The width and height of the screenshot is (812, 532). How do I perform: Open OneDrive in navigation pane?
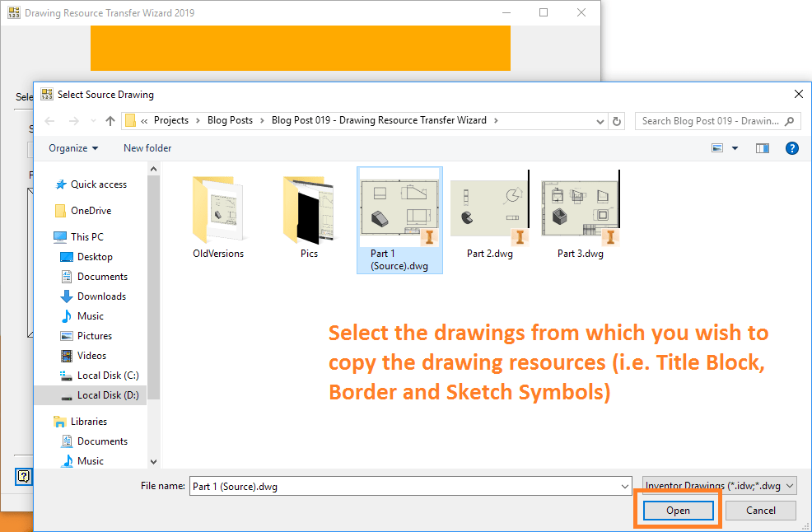click(91, 211)
